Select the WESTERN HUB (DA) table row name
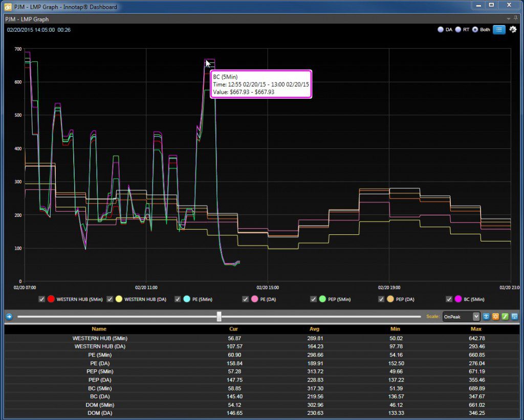This screenshot has width=524, height=420. tap(100, 346)
